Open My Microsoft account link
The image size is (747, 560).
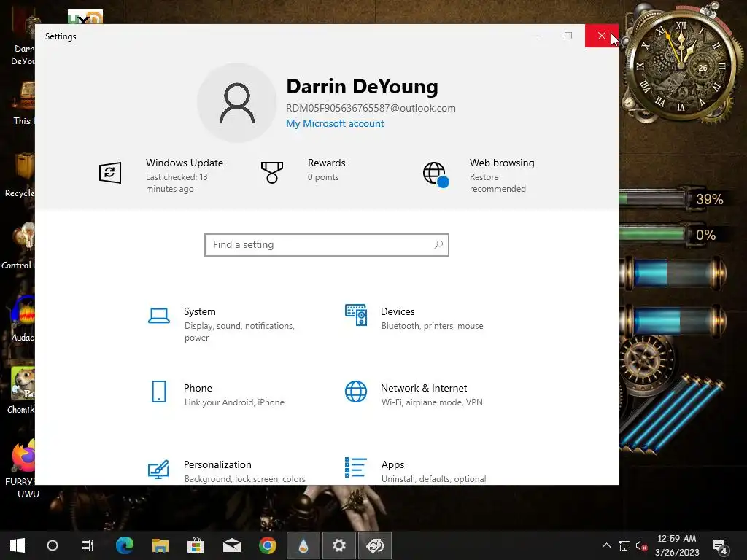(x=335, y=123)
